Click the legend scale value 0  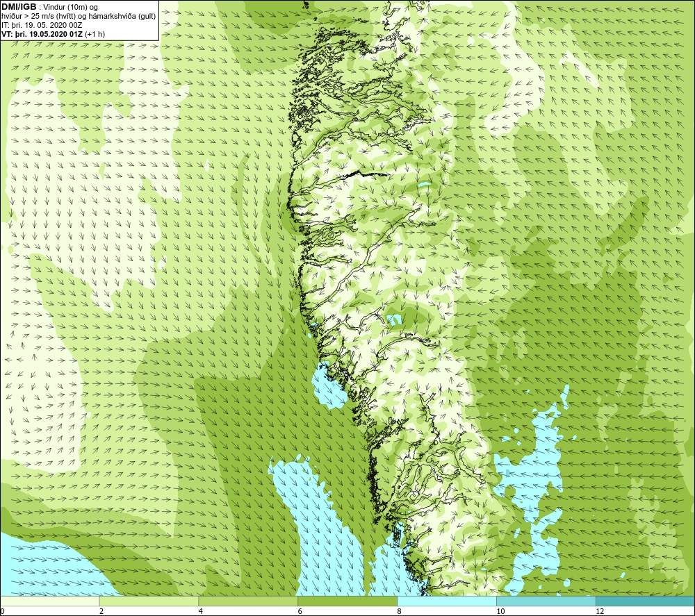click(2, 611)
